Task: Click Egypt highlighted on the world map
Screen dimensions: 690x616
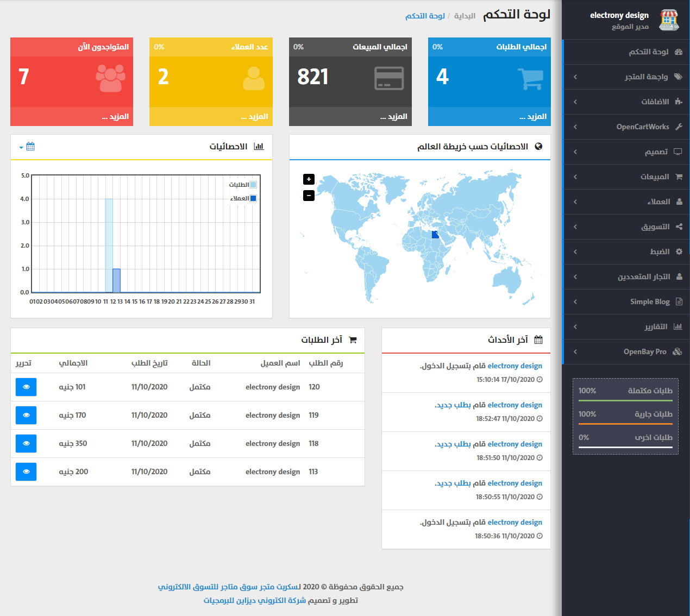Action: tap(435, 235)
